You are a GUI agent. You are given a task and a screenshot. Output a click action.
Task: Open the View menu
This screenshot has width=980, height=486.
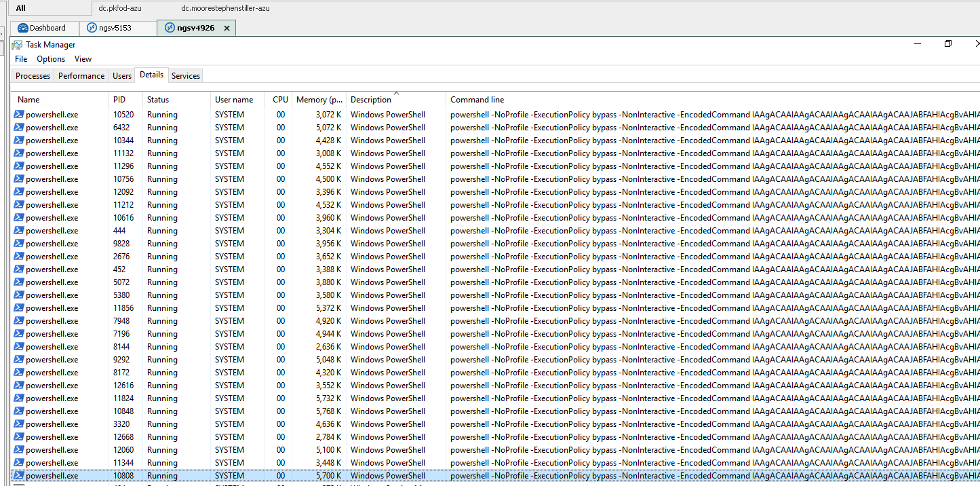(x=82, y=59)
